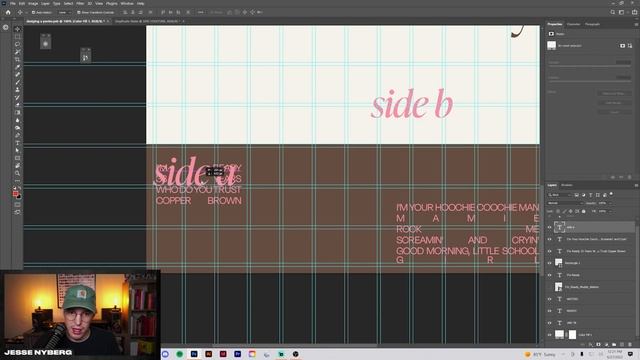Viewport: 640px width, 360px height.
Task: Select the Hand tool
Action: pos(18,166)
